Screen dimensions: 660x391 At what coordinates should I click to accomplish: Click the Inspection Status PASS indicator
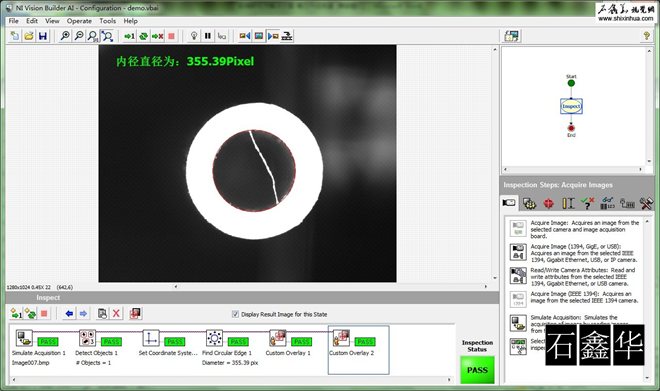click(x=477, y=370)
